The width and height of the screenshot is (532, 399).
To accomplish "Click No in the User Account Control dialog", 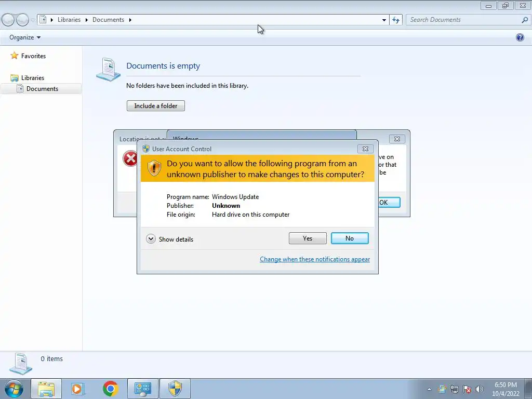I will pyautogui.click(x=350, y=238).
